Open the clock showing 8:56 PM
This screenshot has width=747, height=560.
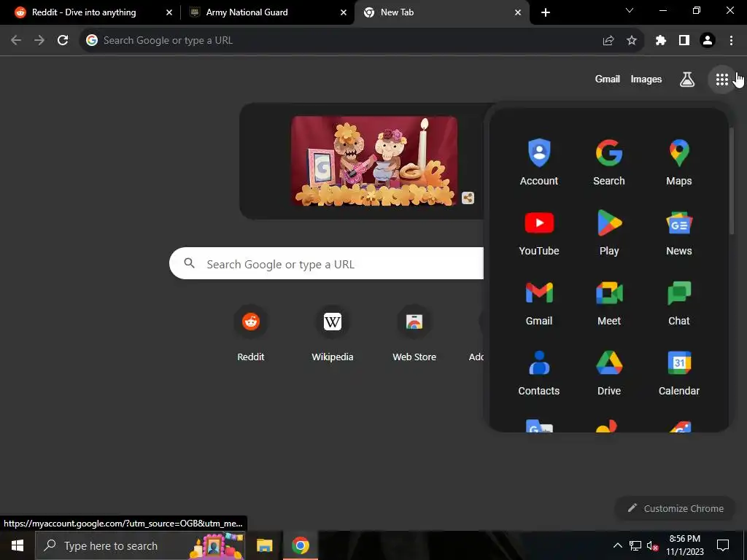[684, 545]
